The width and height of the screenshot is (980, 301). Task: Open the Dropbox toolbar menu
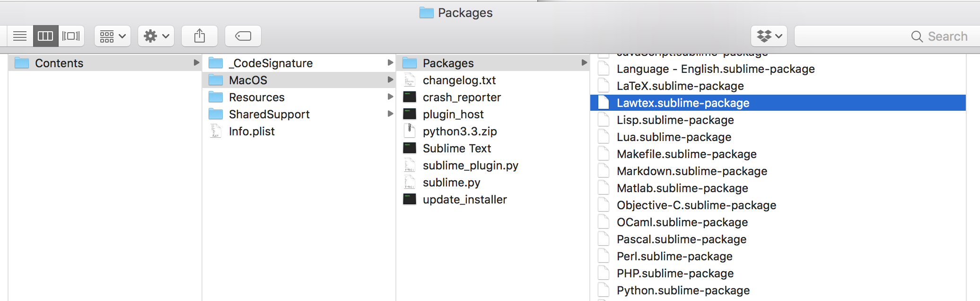pos(769,36)
